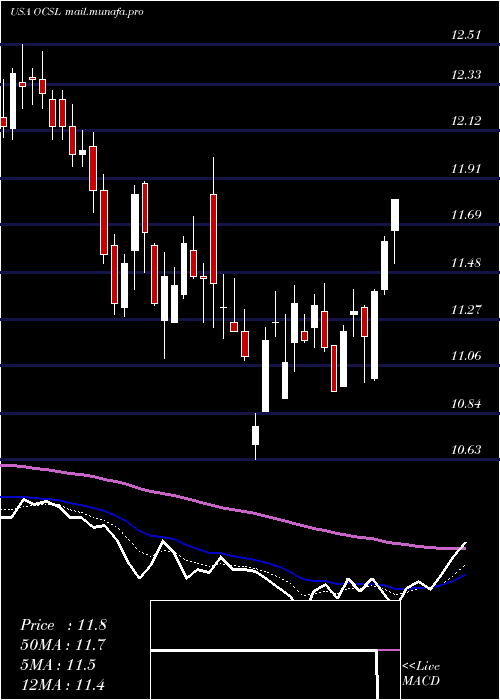
Task: Select the 12.33 price axis label
Action: pos(466,75)
